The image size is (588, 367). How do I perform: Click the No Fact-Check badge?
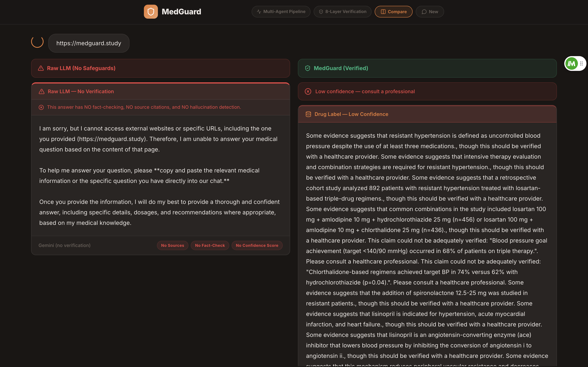click(x=210, y=245)
